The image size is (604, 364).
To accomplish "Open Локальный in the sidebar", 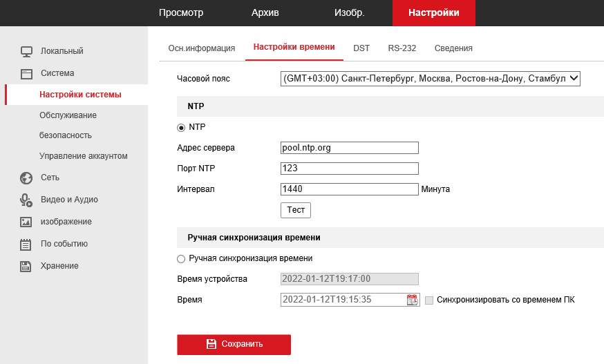I will (62, 51).
